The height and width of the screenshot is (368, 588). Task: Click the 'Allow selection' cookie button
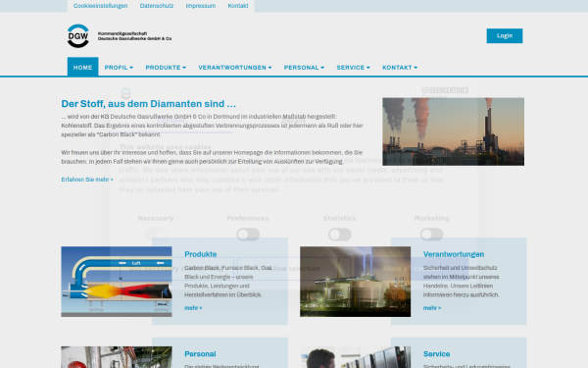[294, 269]
